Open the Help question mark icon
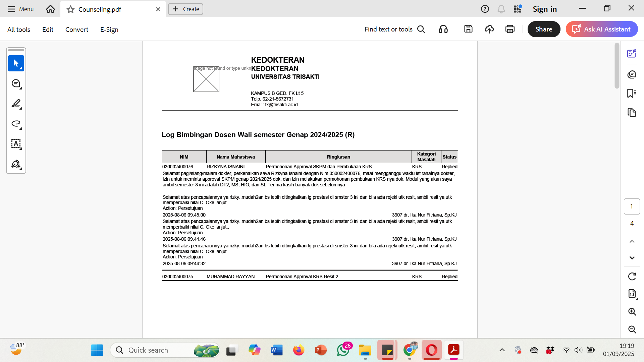 point(485,9)
